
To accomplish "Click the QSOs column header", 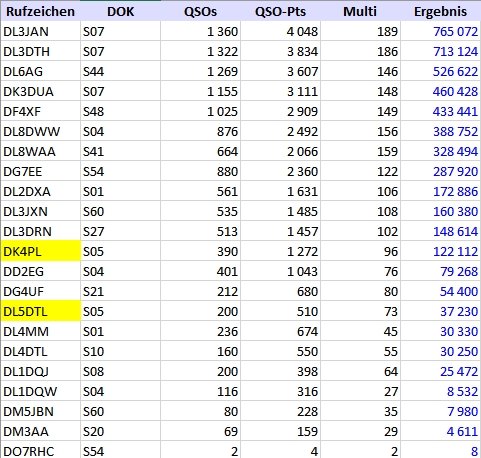I will [x=200, y=11].
